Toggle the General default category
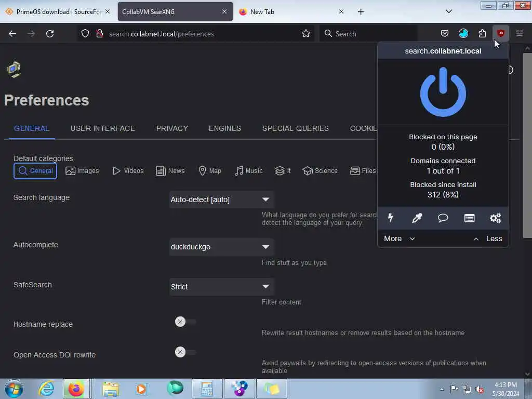Screen dimensions: 532x399 pyautogui.click(x=35, y=170)
